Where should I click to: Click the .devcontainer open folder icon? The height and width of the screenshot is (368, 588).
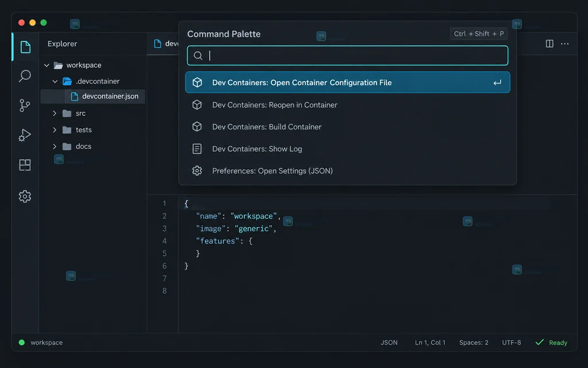click(67, 81)
